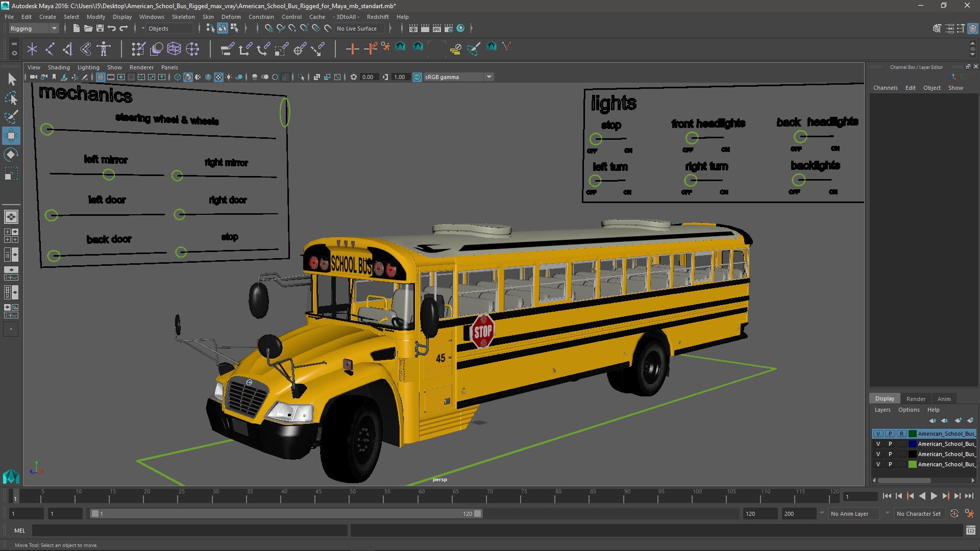This screenshot has width=980, height=551.
Task: Click the Create Cluster shelf icon
Action: pyautogui.click(x=192, y=49)
